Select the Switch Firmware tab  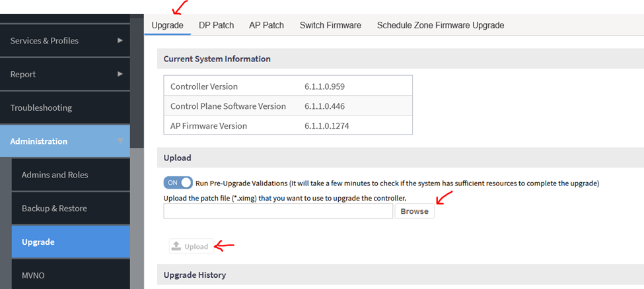(x=330, y=25)
